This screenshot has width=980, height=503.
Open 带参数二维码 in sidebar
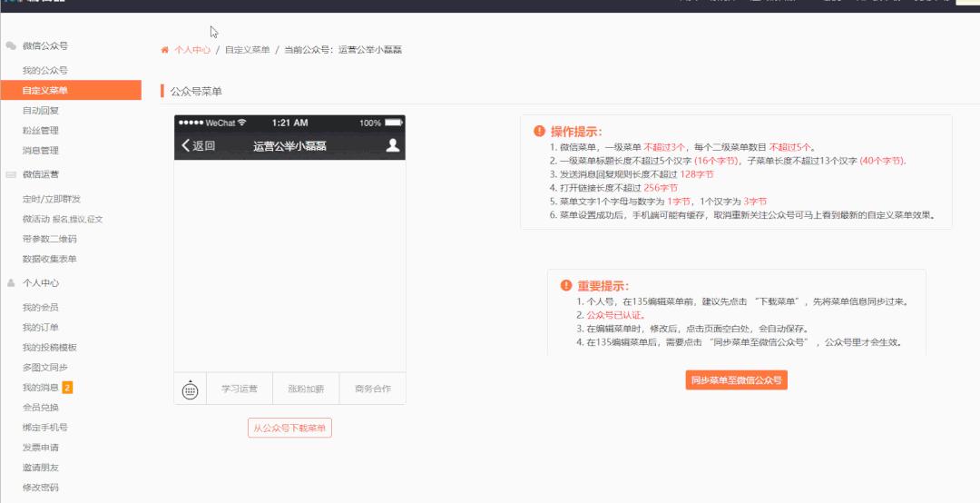(x=49, y=239)
